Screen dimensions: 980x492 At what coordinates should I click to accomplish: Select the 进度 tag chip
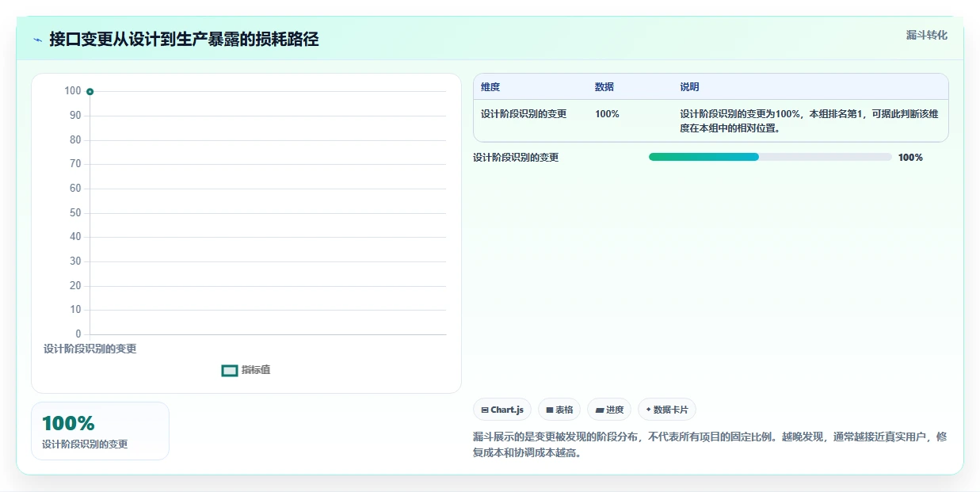point(609,410)
